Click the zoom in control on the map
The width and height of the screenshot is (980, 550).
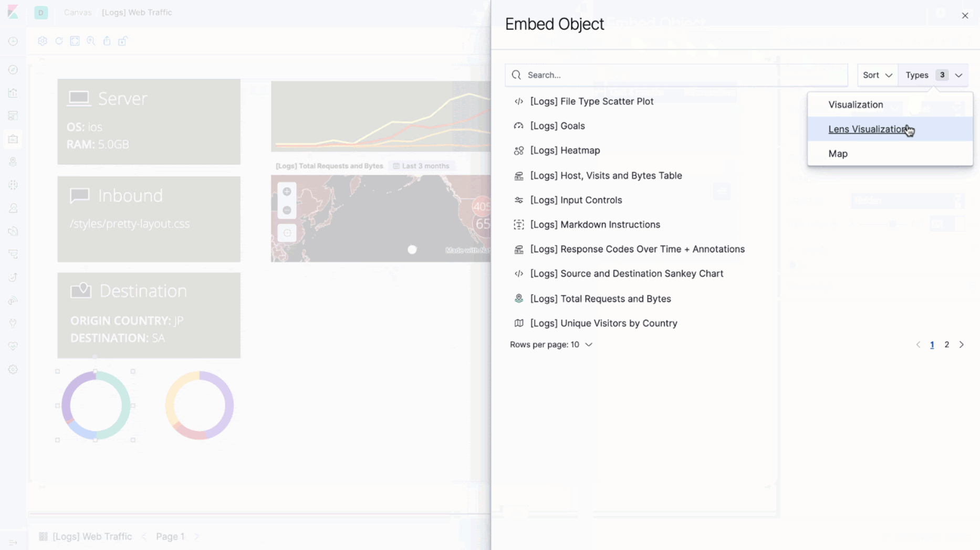[x=287, y=192]
